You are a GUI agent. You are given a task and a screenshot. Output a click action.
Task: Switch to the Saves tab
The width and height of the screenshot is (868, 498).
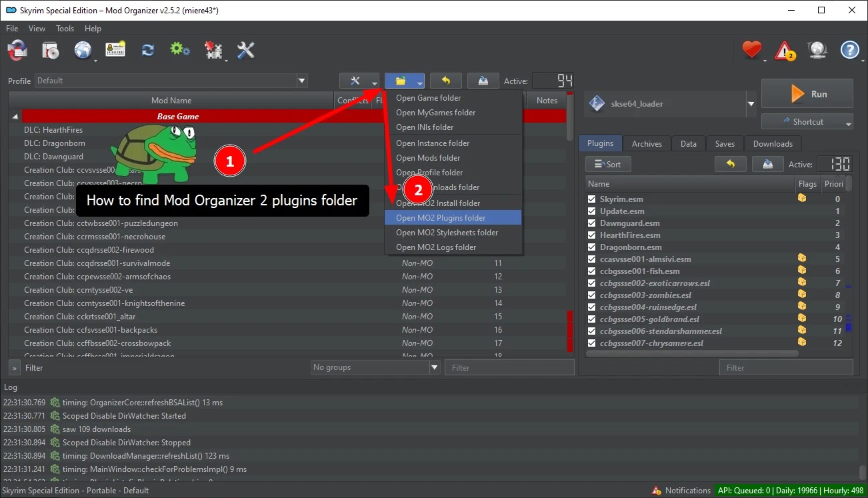pyautogui.click(x=725, y=144)
